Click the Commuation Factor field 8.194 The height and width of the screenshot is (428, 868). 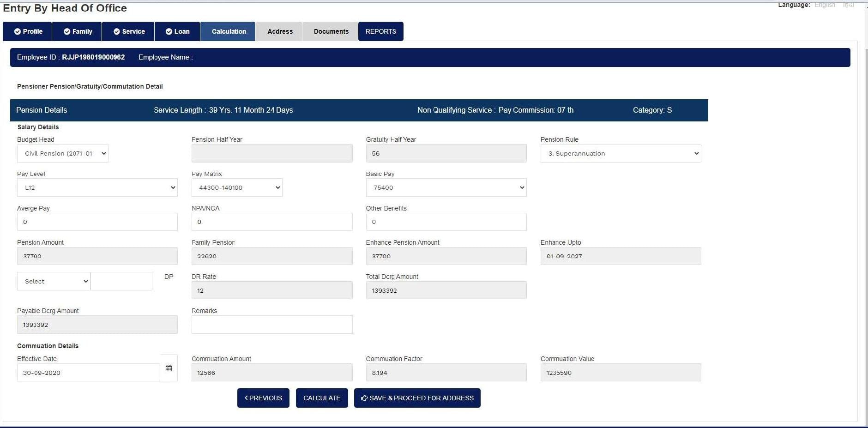pos(446,373)
